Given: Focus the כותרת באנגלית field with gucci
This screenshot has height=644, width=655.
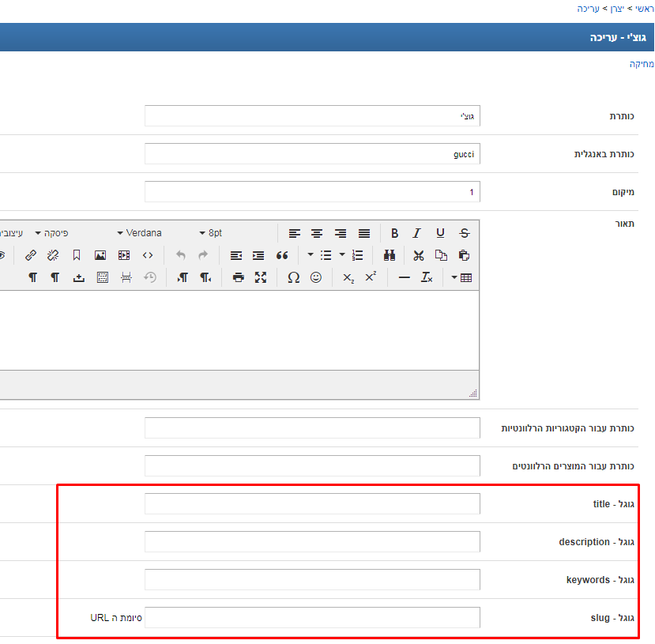Looking at the screenshot, I should (x=312, y=154).
